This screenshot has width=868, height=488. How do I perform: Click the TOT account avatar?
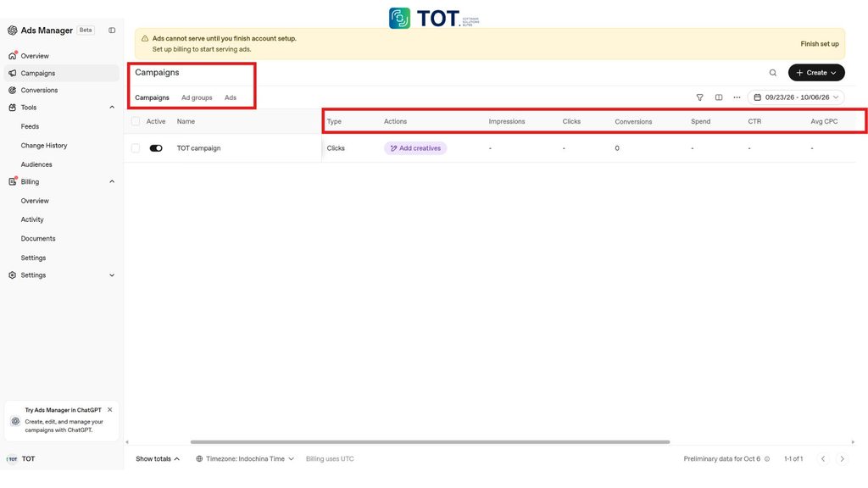point(12,458)
